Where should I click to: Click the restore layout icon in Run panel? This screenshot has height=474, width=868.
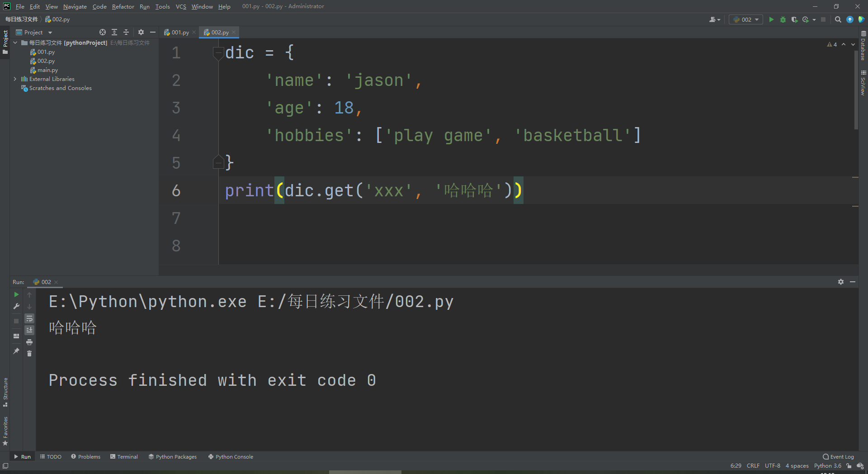(17, 336)
